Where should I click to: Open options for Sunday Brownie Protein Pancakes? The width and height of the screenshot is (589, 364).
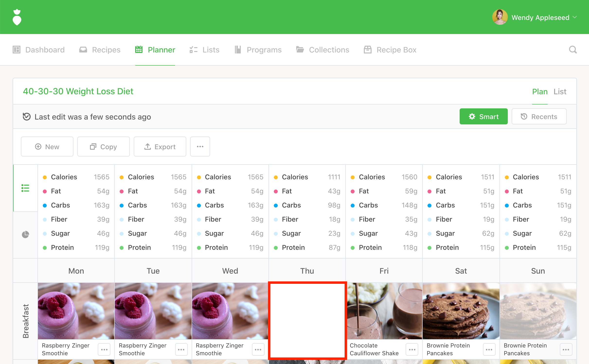(566, 349)
